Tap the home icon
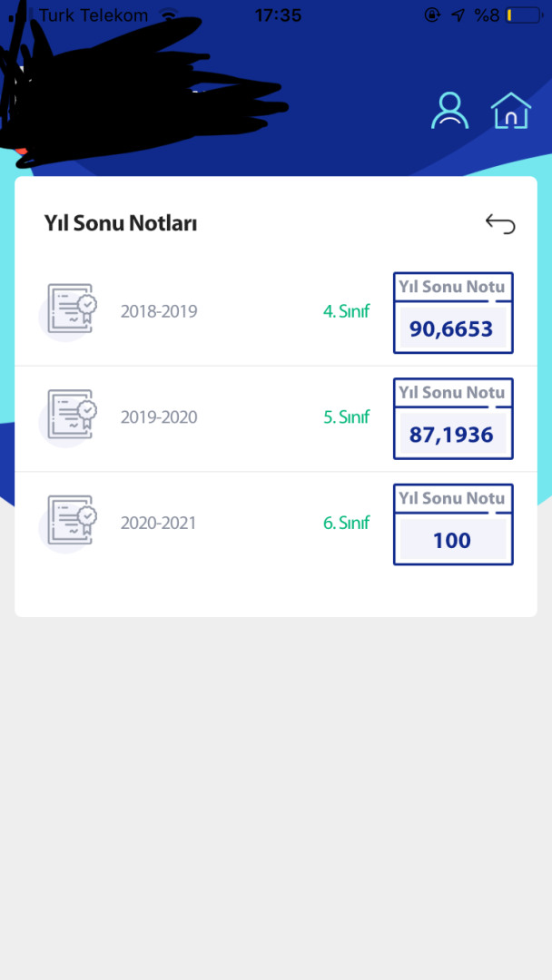Viewport: 552px width, 980px height. 510,111
